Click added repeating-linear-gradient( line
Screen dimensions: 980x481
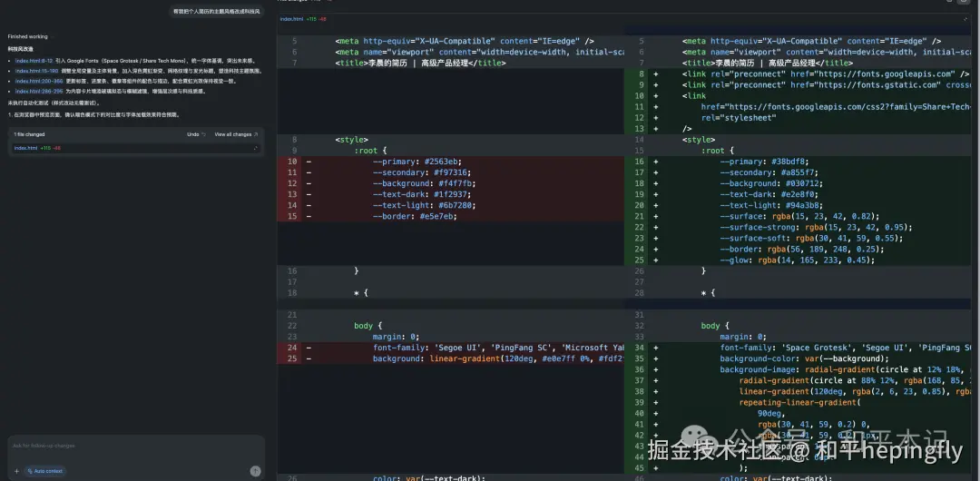coord(802,402)
